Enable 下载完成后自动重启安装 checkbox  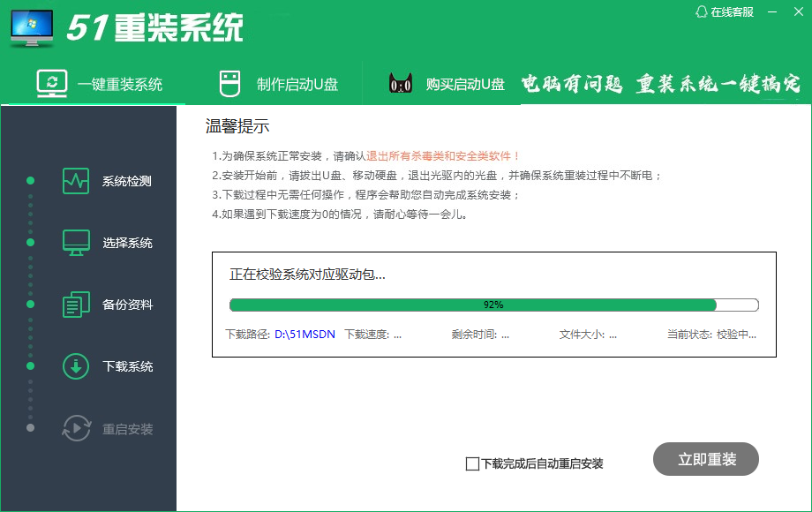(472, 463)
